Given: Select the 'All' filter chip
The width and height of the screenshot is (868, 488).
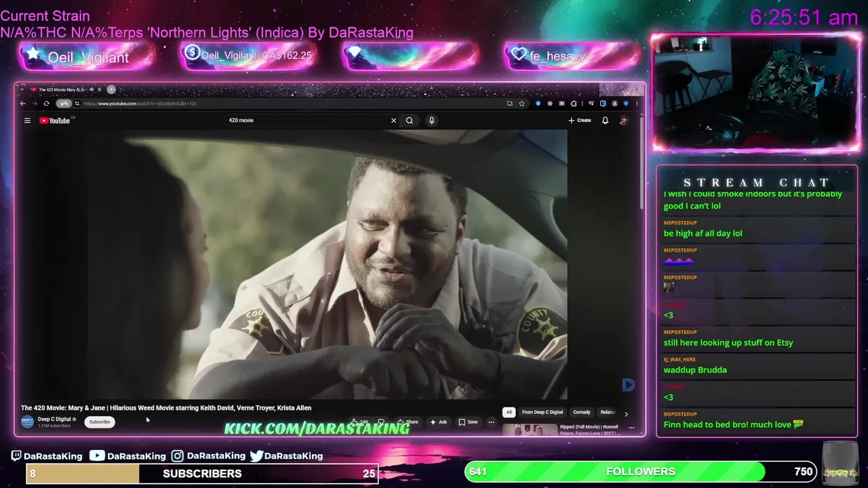Looking at the screenshot, I should 509,412.
